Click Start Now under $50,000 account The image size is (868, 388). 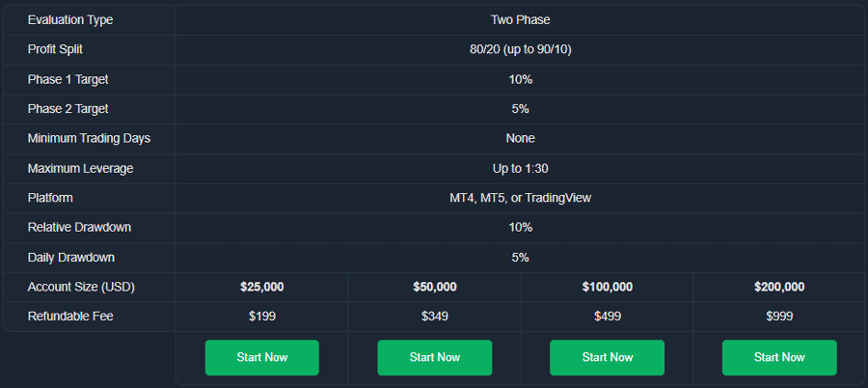pos(435,357)
